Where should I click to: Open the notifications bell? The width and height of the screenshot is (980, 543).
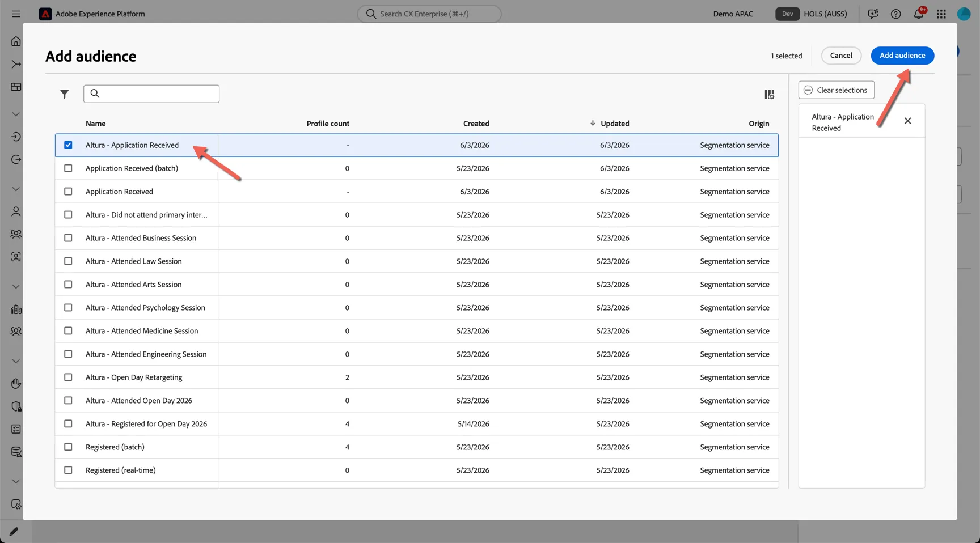(919, 14)
